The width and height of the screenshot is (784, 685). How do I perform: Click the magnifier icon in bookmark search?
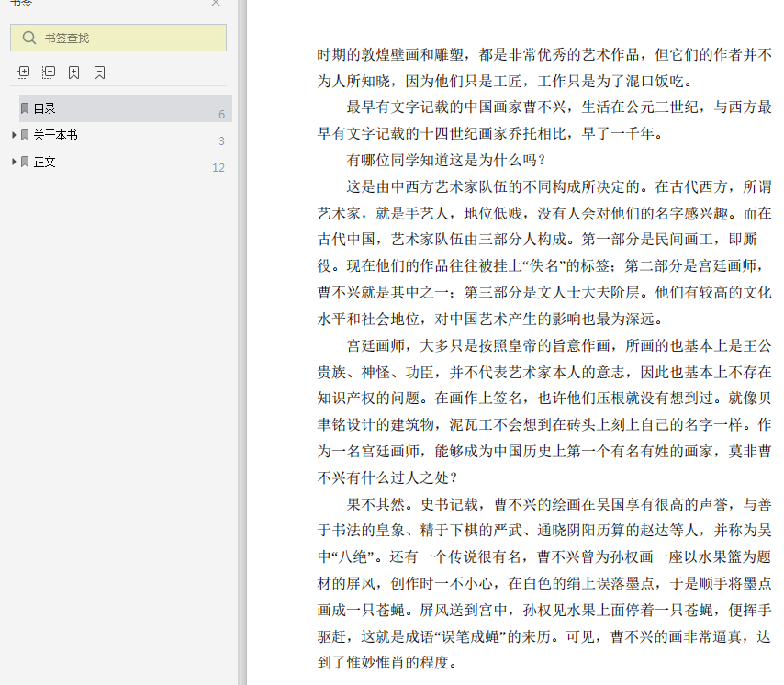29,38
